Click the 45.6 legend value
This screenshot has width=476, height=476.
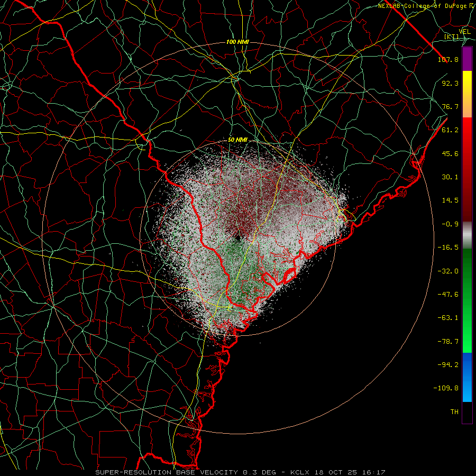pyautogui.click(x=450, y=153)
